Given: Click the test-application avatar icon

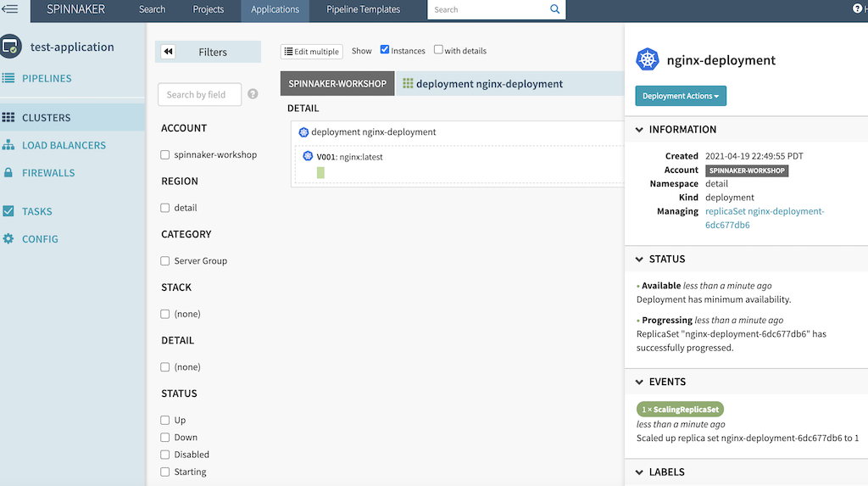Looking at the screenshot, I should 10,47.
